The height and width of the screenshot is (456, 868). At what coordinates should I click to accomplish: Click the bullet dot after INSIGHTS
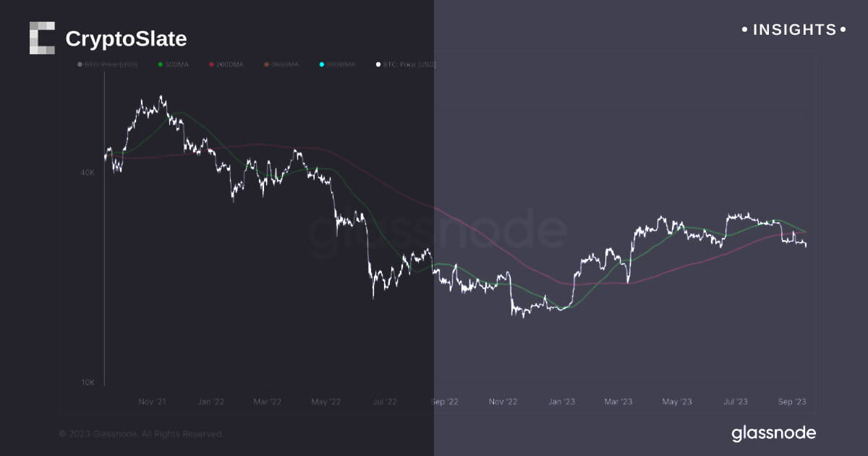[x=843, y=30]
